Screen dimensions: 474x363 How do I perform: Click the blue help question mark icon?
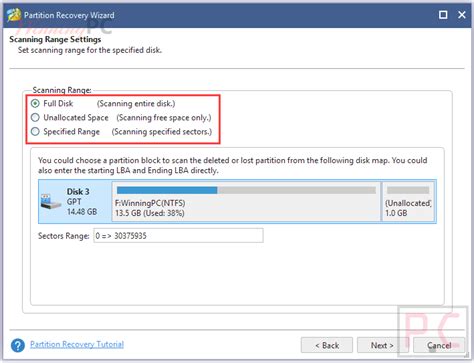coord(18,345)
